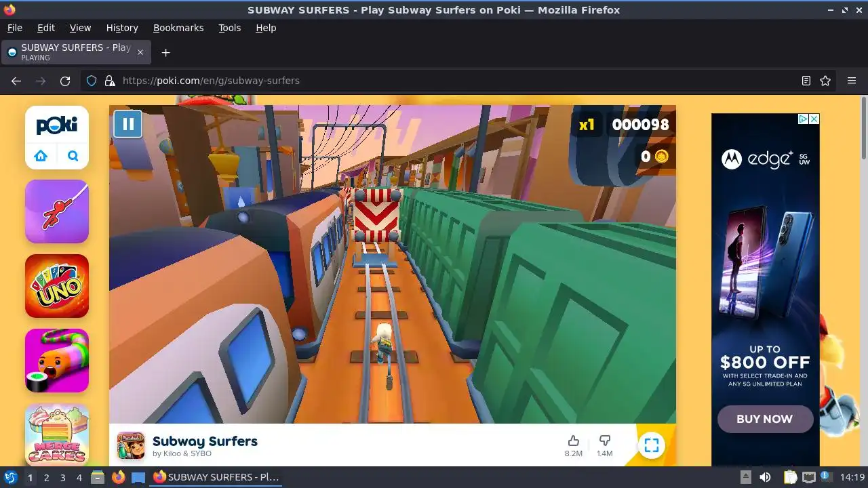Bookmark this page with star icon
This screenshot has height=488, width=868.
click(x=825, y=81)
